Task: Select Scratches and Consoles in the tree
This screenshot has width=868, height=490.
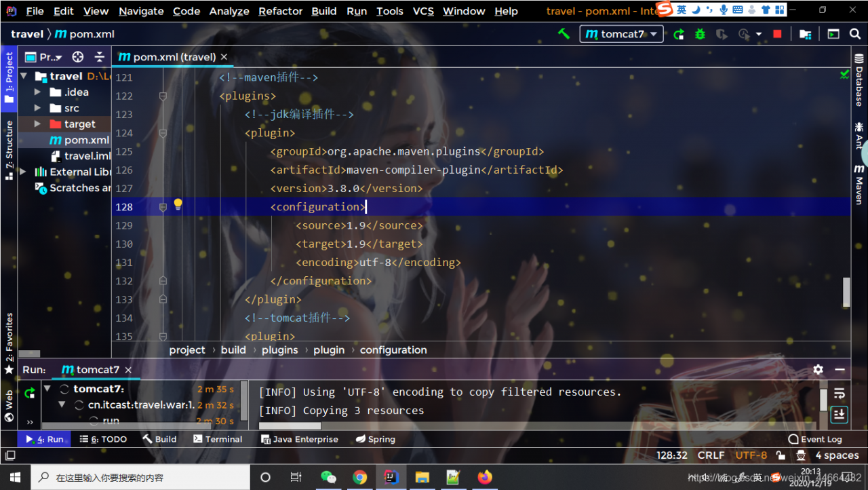Action: pos(73,188)
